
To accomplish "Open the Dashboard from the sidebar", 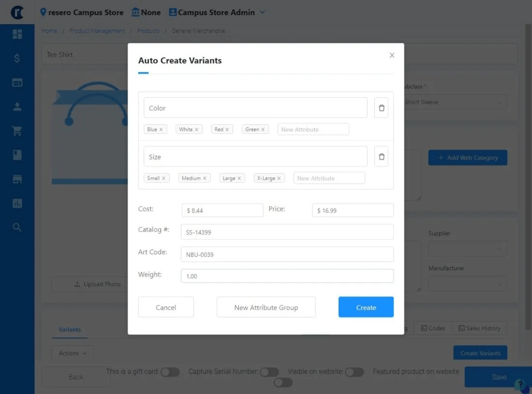I will 17,34.
